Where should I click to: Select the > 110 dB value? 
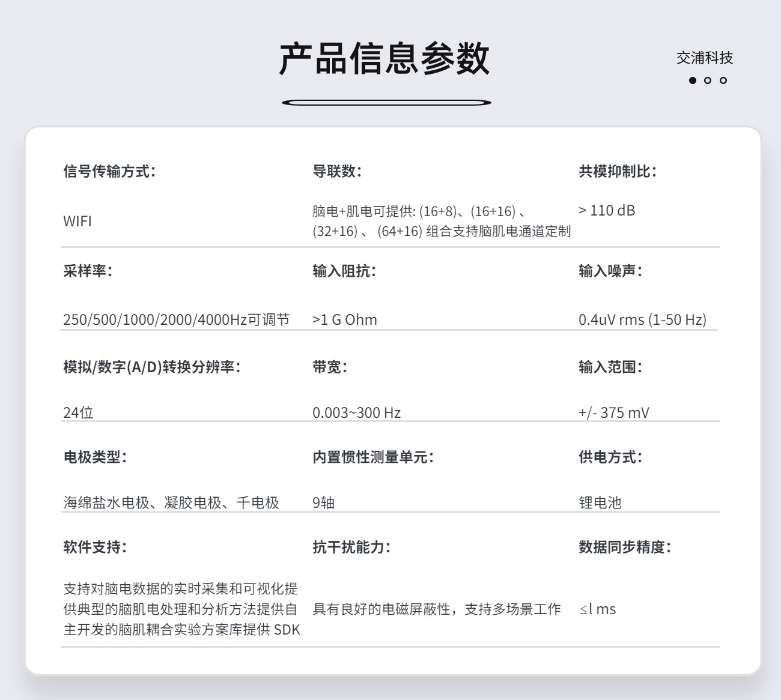click(607, 211)
